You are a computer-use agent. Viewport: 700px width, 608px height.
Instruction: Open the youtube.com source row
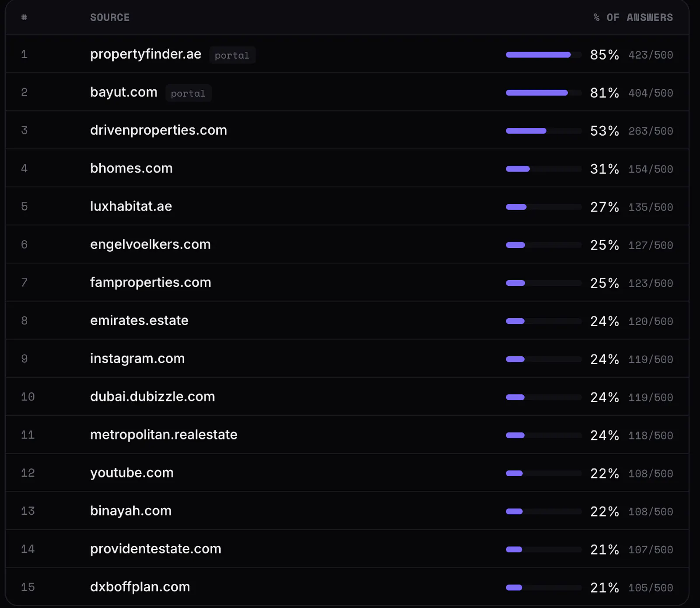click(x=347, y=473)
